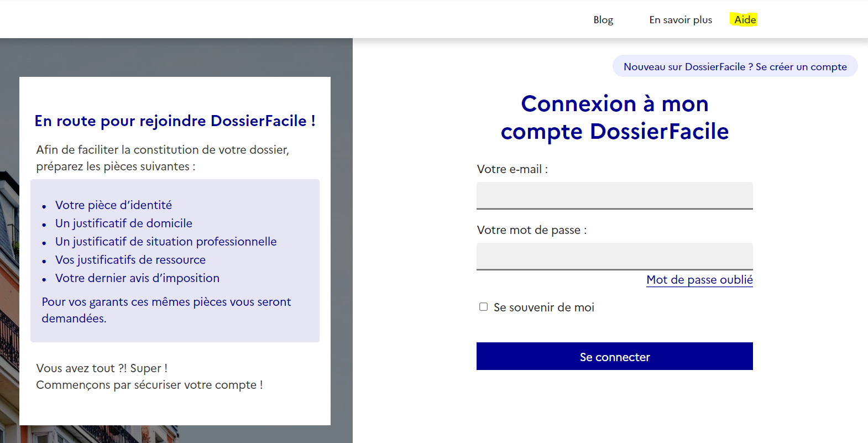Select the text Votre pièce d’identité
Image resolution: width=868 pixels, height=443 pixels.
(x=113, y=205)
